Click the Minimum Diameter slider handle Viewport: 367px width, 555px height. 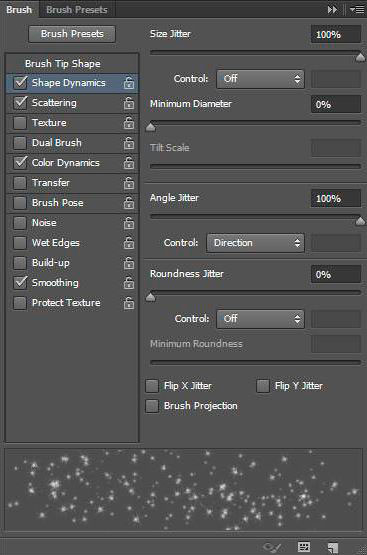tap(151, 126)
